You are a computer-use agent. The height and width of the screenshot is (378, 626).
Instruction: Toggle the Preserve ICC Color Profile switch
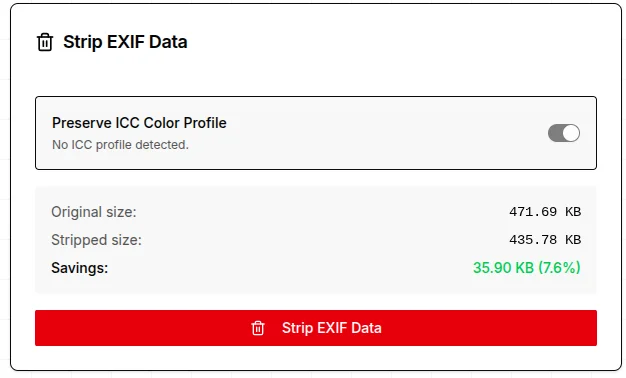(x=564, y=133)
